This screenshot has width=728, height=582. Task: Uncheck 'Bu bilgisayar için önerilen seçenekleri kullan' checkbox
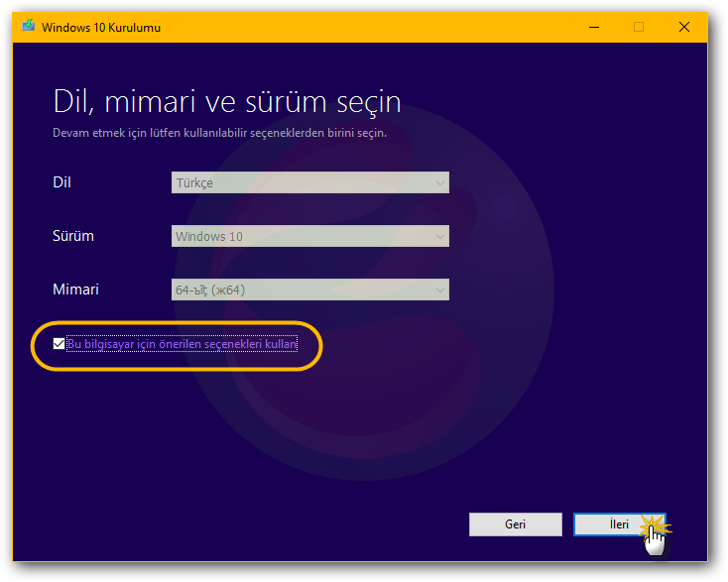(59, 344)
